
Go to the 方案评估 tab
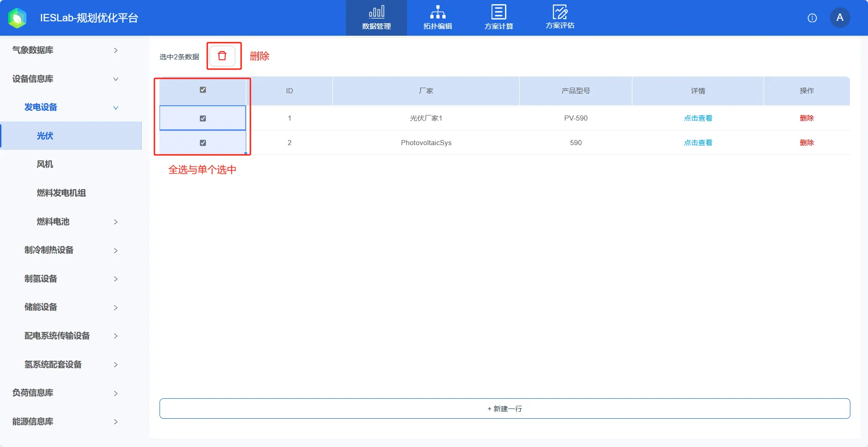pyautogui.click(x=560, y=18)
